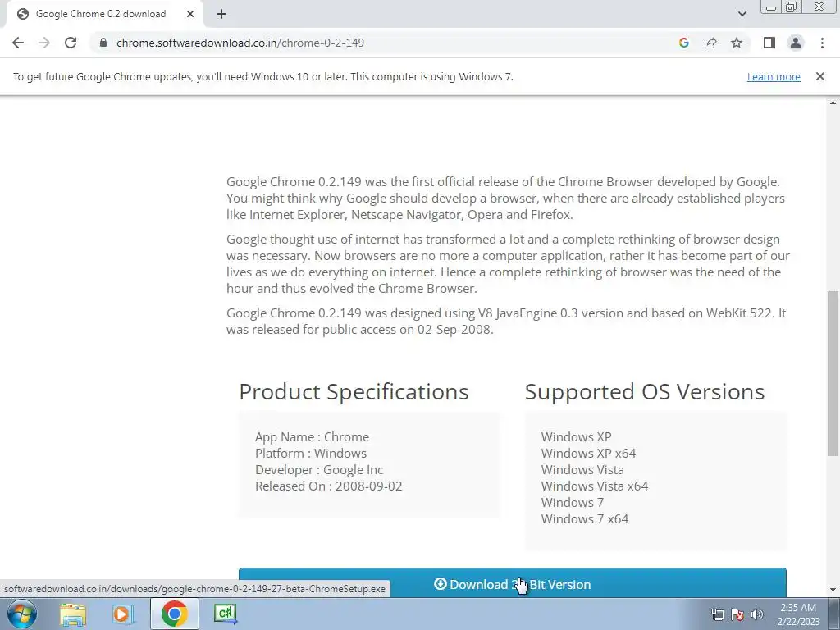Screen dimensions: 840x630
Task: Click the scrollbar down arrow
Action: click(833, 591)
